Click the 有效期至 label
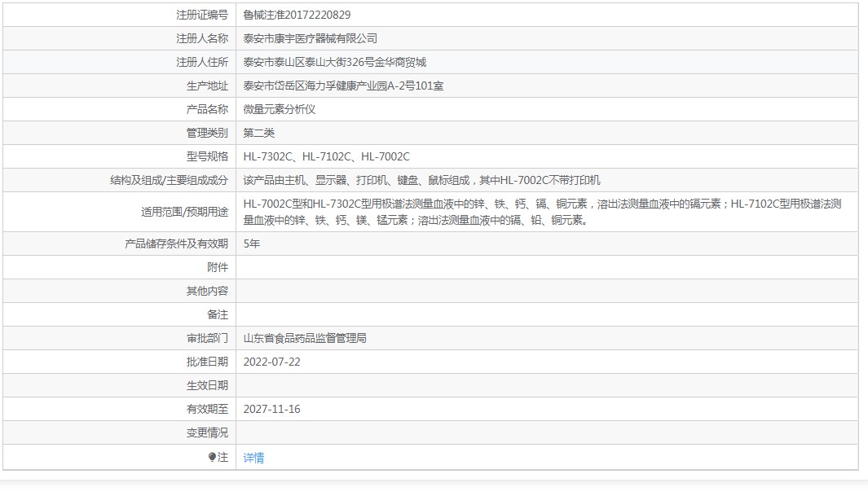The height and width of the screenshot is (496, 868). point(207,409)
